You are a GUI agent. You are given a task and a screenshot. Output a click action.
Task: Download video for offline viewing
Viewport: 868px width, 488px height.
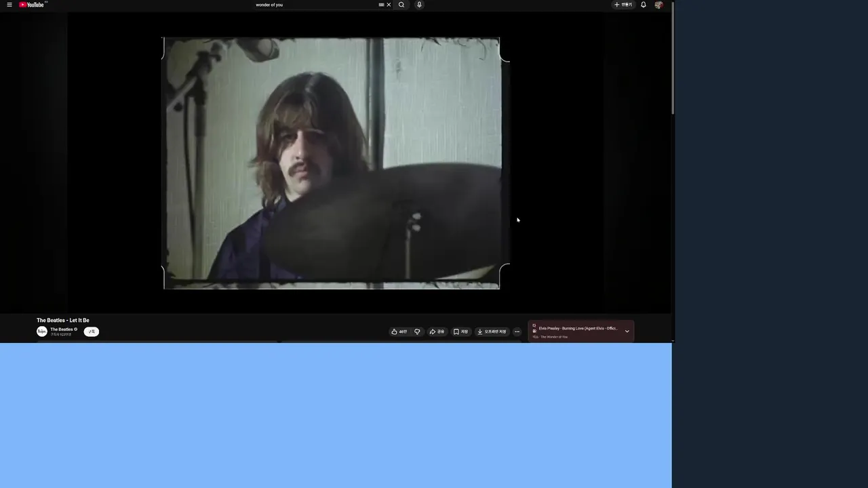(492, 331)
